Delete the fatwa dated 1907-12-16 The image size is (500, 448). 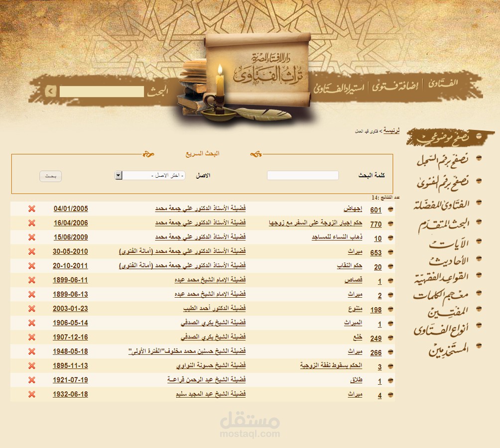click(x=31, y=337)
